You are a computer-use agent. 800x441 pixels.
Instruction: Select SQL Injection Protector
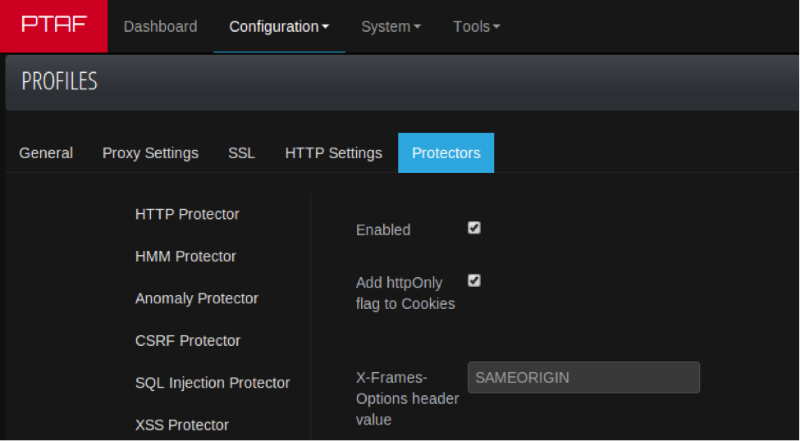[x=212, y=382]
